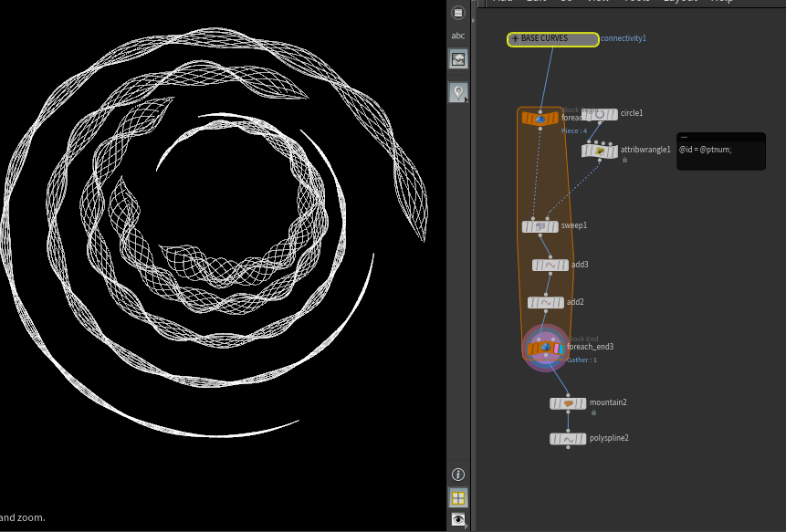Toggle the viewport background image icon
Screen dimensions: 786x532
pyautogui.click(x=458, y=59)
